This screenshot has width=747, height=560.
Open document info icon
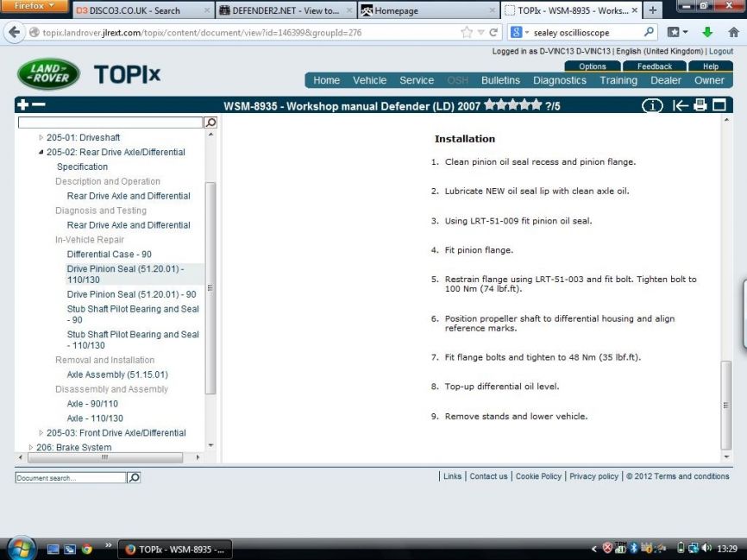click(x=652, y=105)
